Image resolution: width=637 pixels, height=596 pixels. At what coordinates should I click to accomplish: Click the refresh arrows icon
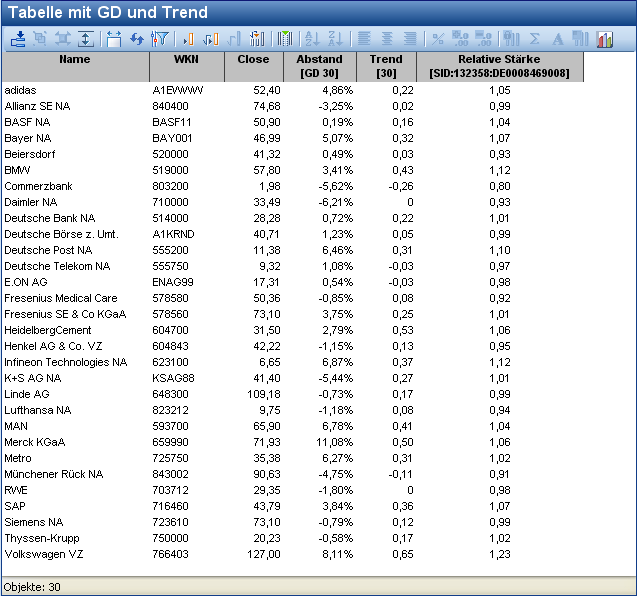(137, 39)
